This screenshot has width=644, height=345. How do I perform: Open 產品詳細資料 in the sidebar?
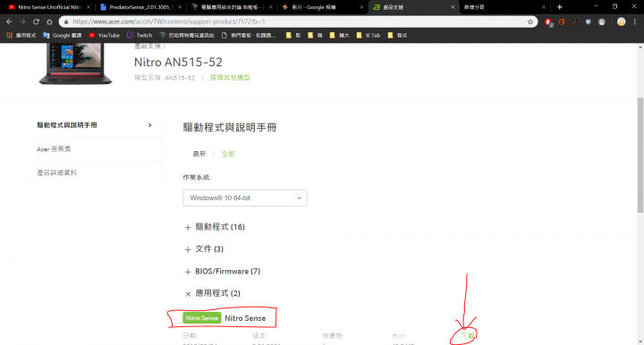[56, 172]
